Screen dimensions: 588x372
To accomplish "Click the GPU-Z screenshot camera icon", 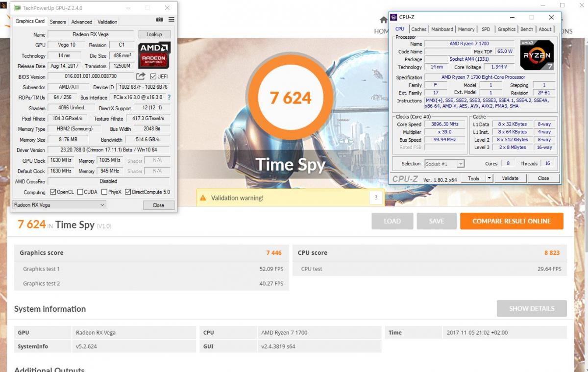I will [x=159, y=20].
